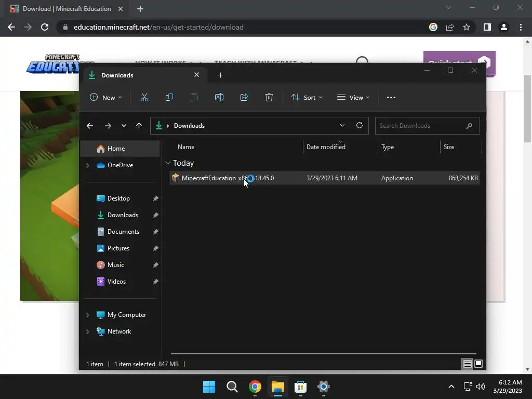Select Download | Minecraft Education Chrome tab

click(x=66, y=9)
